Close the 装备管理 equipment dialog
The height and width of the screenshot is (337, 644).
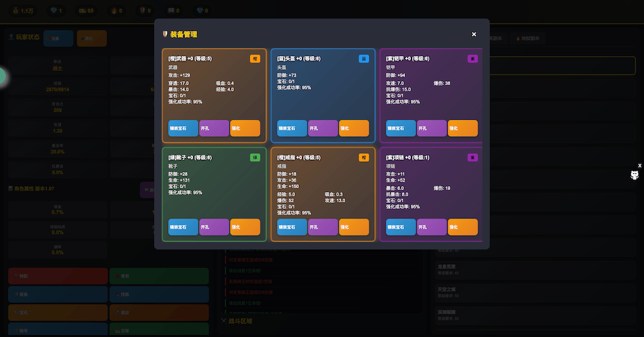point(474,34)
